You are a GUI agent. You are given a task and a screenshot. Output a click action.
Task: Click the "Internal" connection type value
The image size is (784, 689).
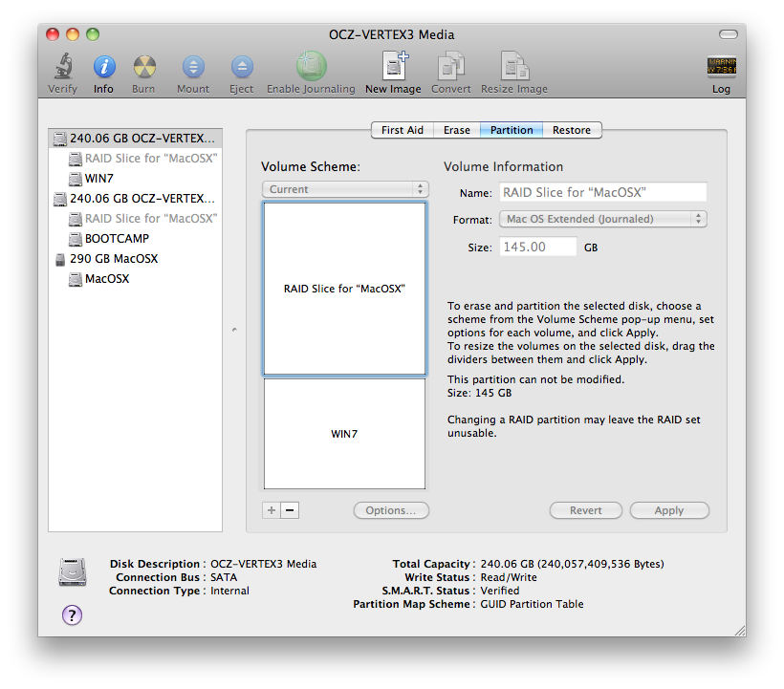[x=229, y=591]
